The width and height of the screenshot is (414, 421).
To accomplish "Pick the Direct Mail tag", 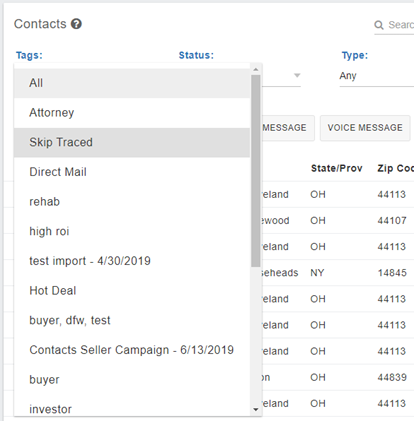I will 132,172.
